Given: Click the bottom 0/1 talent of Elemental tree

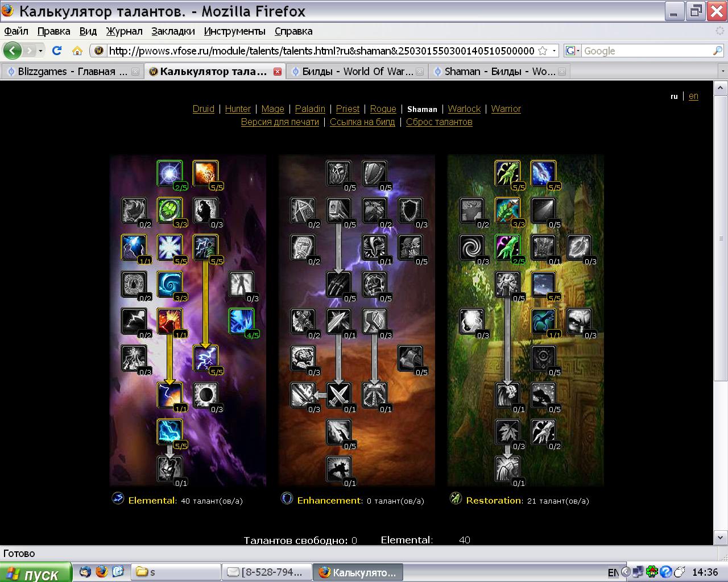Looking at the screenshot, I should [169, 469].
